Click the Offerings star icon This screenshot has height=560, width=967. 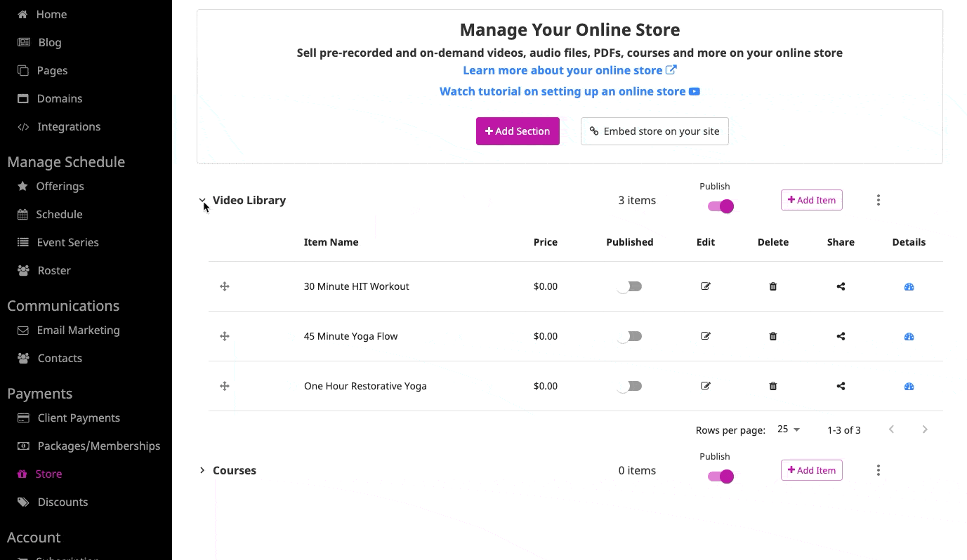pos(23,186)
